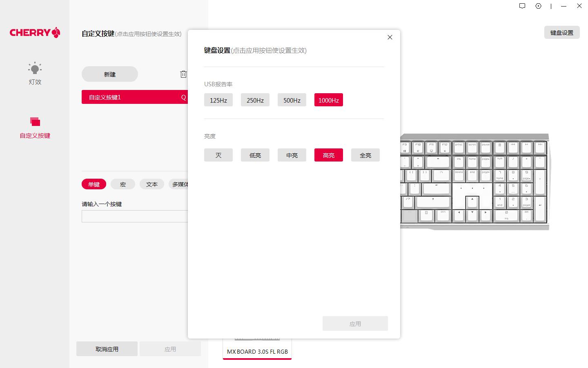Click the trash icon to delete profile
Viewport: 588px width, 368px height.
click(x=183, y=74)
